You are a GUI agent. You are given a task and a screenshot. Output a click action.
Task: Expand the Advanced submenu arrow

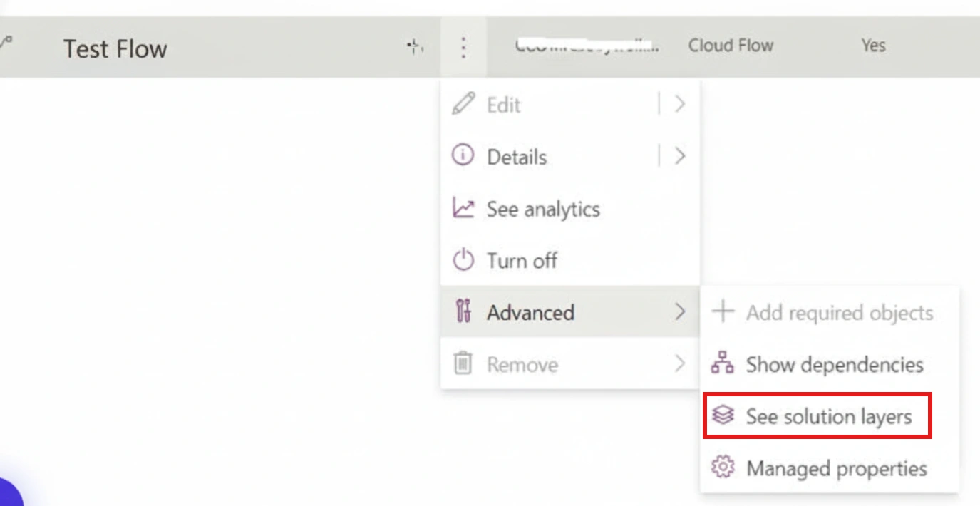679,312
